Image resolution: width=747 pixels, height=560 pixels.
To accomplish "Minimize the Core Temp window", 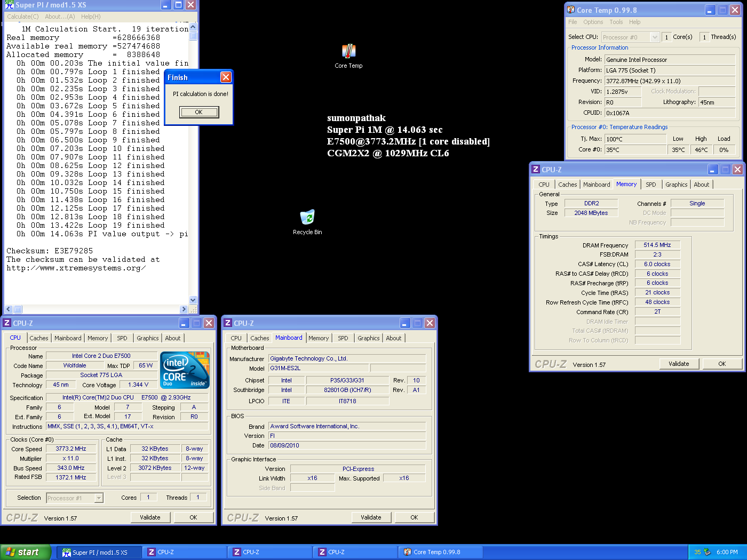I will pos(710,10).
